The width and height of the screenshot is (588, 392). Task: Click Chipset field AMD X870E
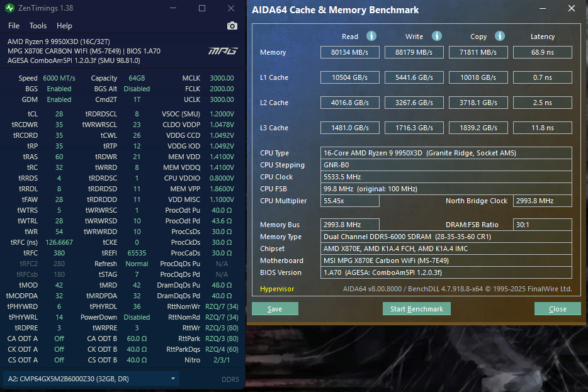[x=446, y=249]
